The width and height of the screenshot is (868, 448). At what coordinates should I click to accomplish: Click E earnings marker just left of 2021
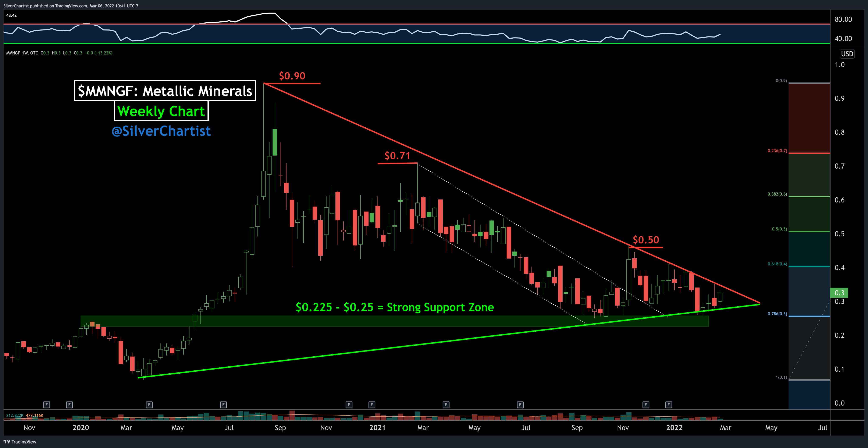[x=372, y=405]
